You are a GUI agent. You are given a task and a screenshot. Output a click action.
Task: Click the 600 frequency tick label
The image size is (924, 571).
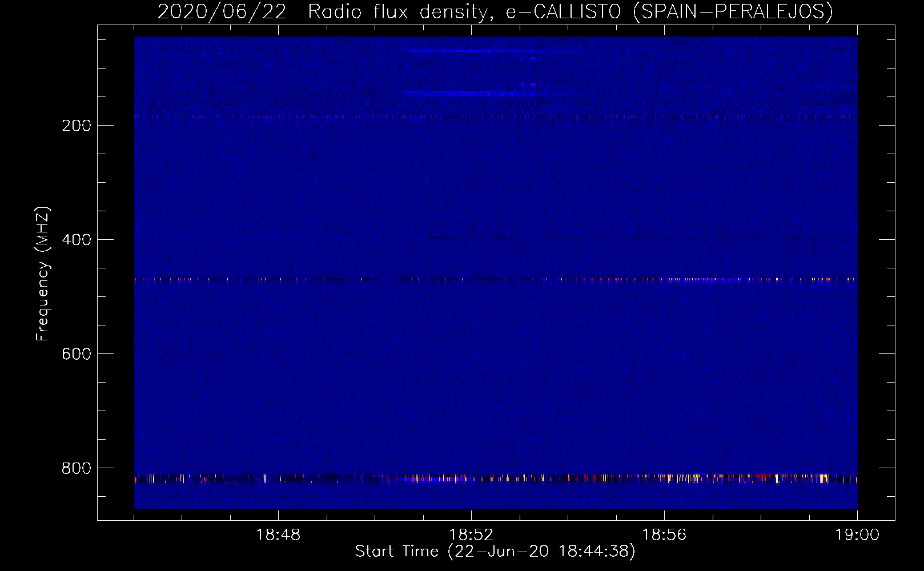click(x=77, y=354)
